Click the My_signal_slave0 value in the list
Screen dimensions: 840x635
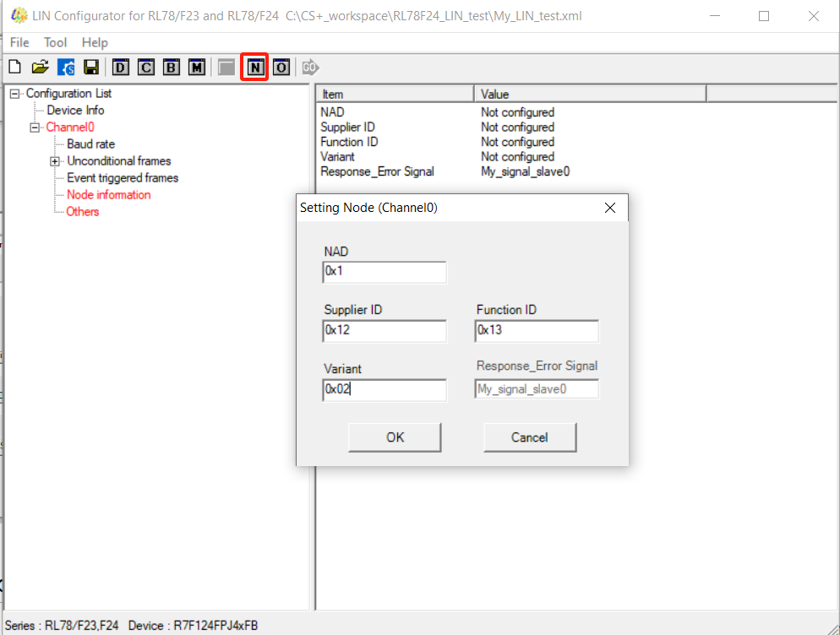pyautogui.click(x=526, y=172)
